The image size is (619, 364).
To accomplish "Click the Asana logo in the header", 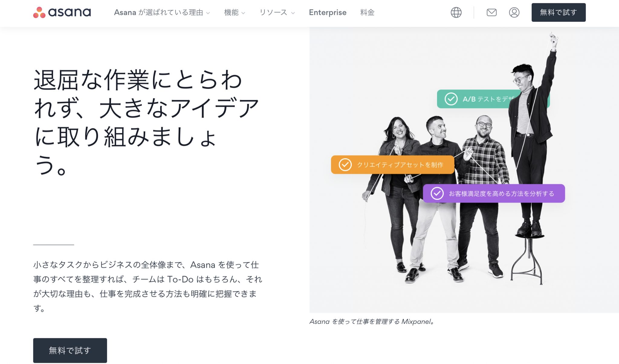I will click(x=62, y=12).
